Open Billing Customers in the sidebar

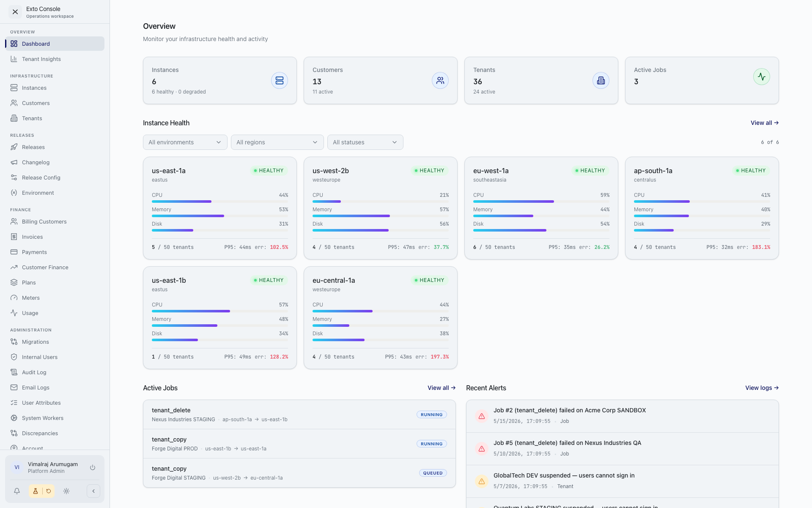click(x=55, y=221)
